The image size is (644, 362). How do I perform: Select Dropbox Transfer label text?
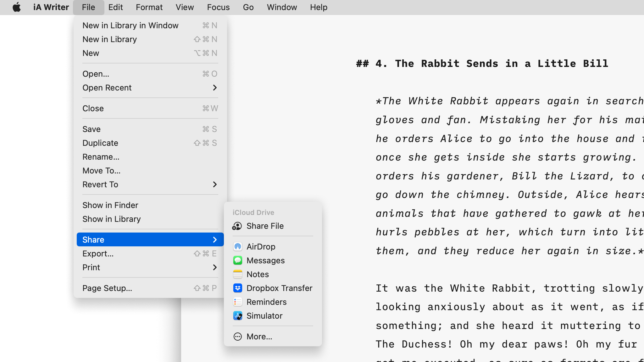tap(280, 288)
